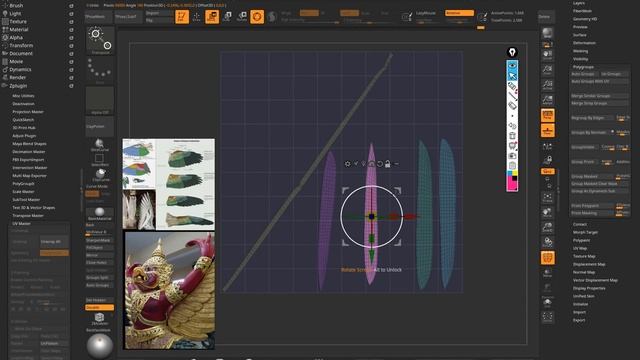This screenshot has height=360, width=640.
Task: Open the Light menu
Action: pyautogui.click(x=15, y=13)
